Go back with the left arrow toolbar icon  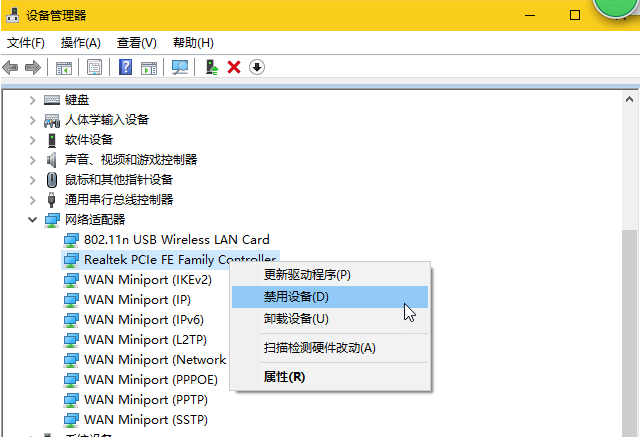[x=10, y=67]
